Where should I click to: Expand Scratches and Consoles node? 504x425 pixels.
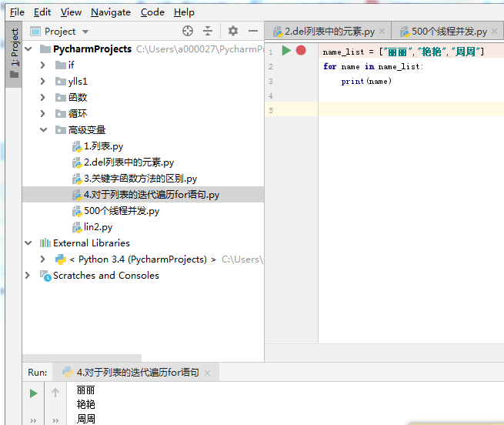pos(28,276)
